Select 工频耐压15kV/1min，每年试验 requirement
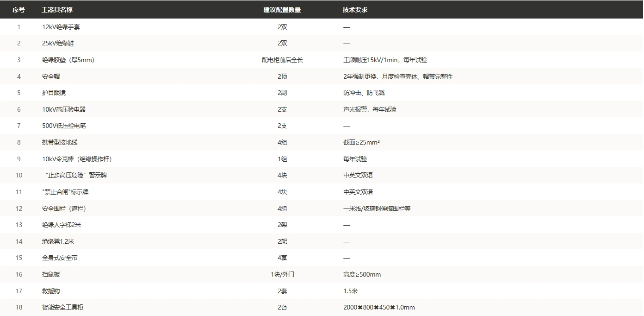This screenshot has height=316, width=644. tap(385, 60)
